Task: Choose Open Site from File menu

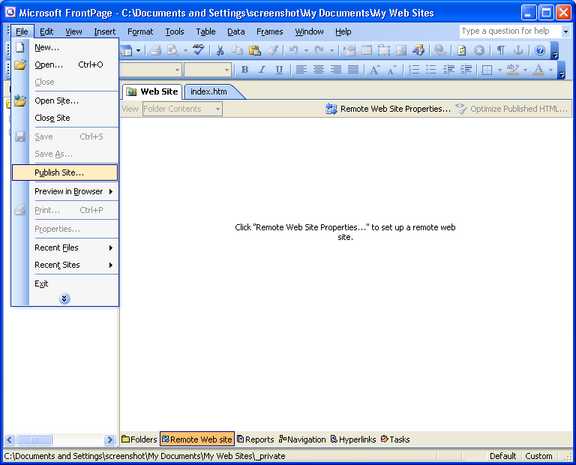Action: [65, 101]
